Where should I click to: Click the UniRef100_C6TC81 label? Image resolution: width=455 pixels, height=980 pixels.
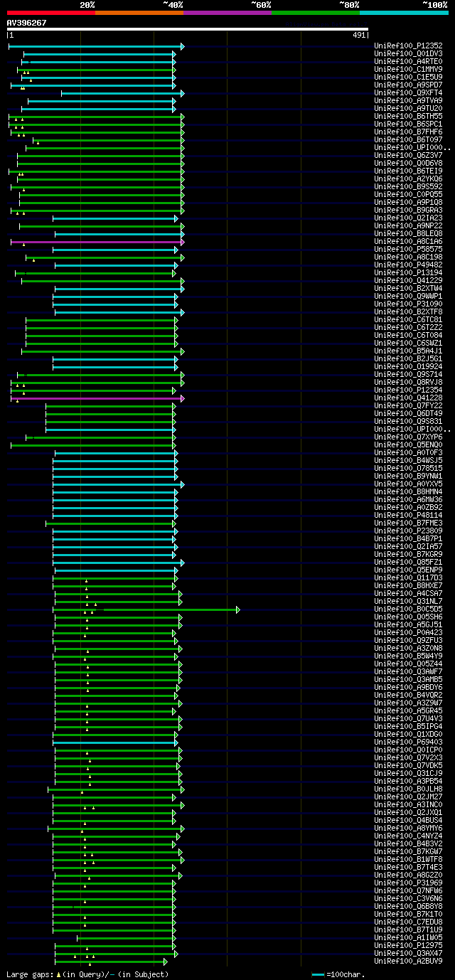(x=408, y=320)
